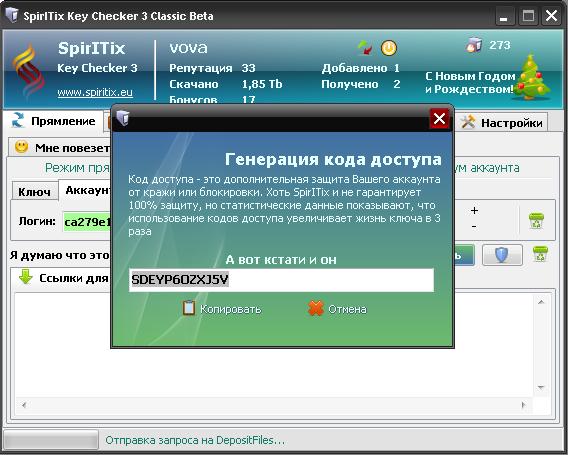
Task: Click the blue shield button
Action: (x=502, y=255)
